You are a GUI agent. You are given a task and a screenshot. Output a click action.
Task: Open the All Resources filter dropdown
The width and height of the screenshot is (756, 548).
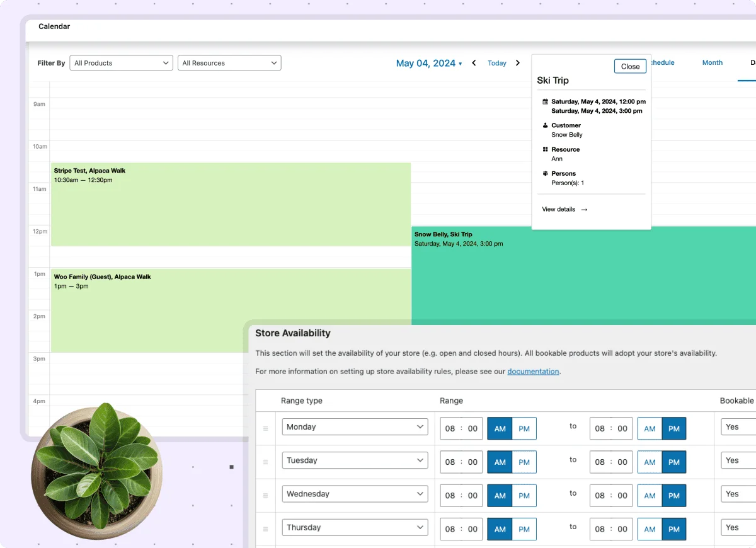[x=229, y=63]
